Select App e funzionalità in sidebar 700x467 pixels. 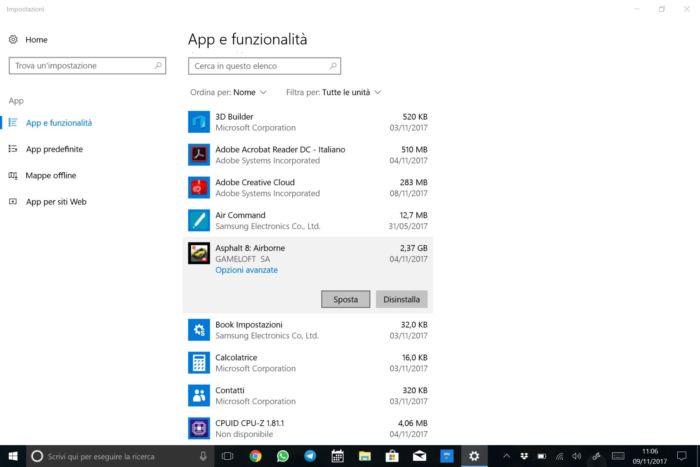(58, 123)
